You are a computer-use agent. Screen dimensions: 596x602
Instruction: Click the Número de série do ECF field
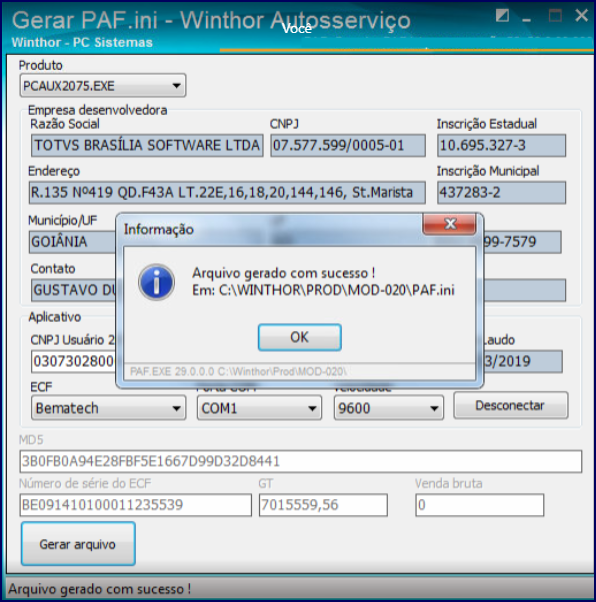coord(136,505)
